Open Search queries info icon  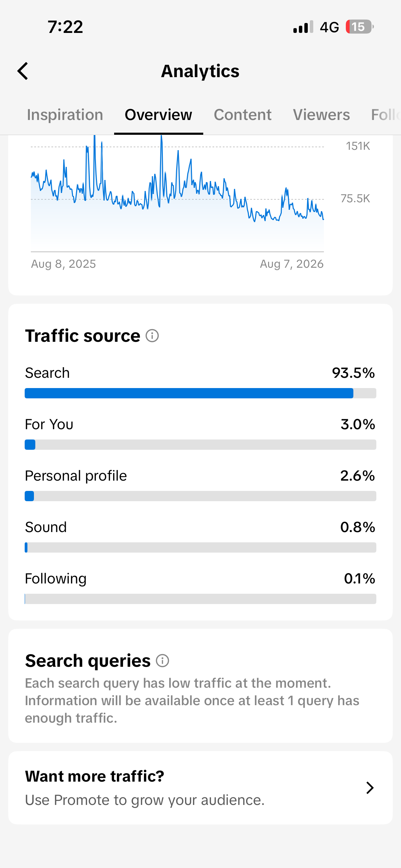pos(162,661)
